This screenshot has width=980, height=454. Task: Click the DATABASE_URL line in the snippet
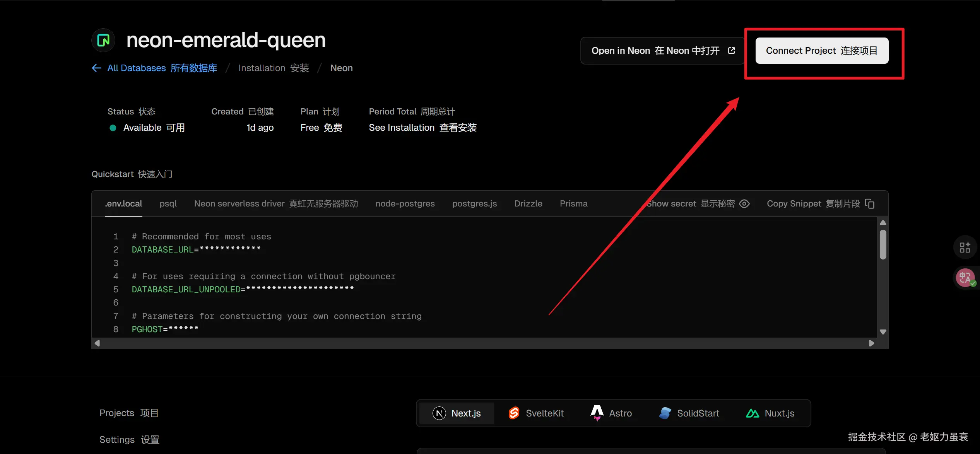coord(196,249)
